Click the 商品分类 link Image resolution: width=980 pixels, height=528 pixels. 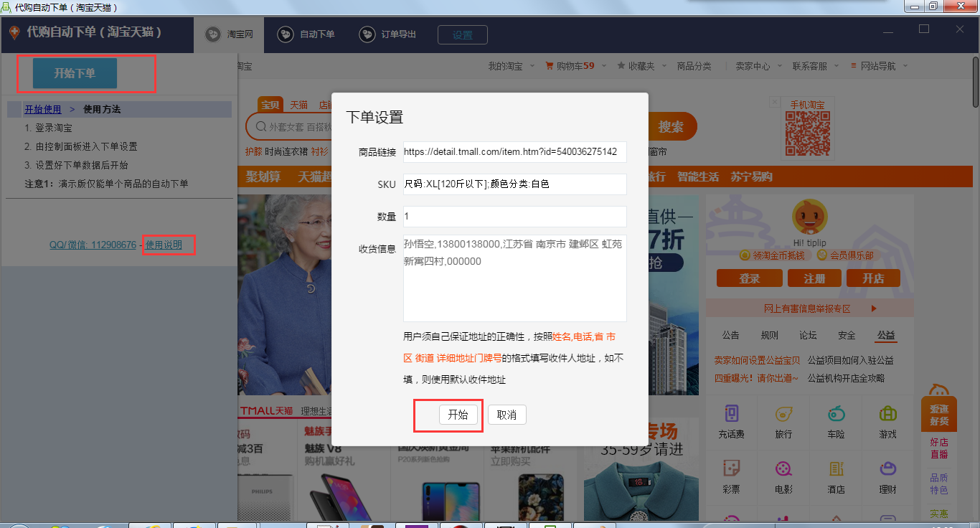694,66
